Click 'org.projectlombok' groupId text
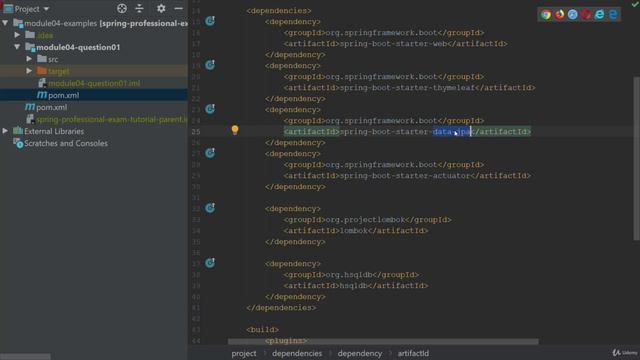 tap(365, 220)
